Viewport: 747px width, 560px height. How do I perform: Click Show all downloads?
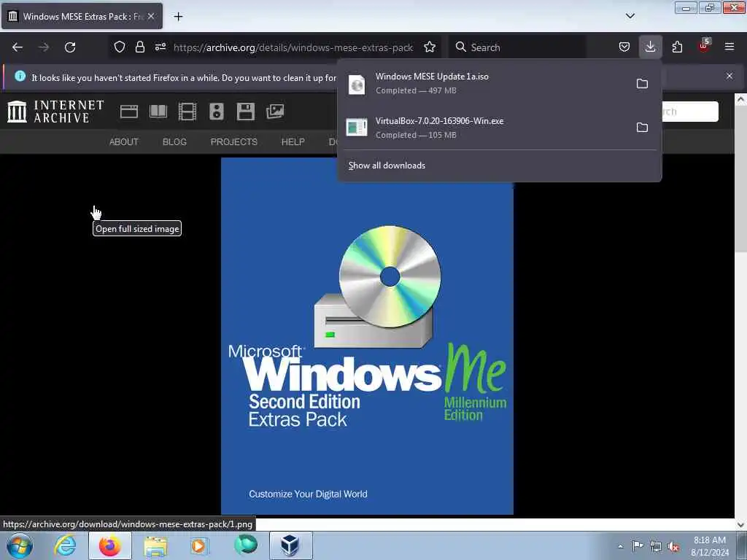point(387,166)
